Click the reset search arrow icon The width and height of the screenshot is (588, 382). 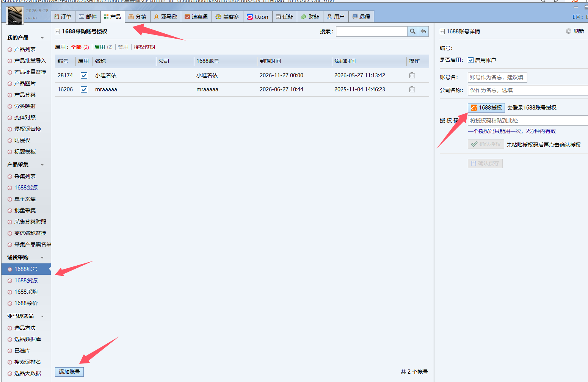tap(423, 31)
